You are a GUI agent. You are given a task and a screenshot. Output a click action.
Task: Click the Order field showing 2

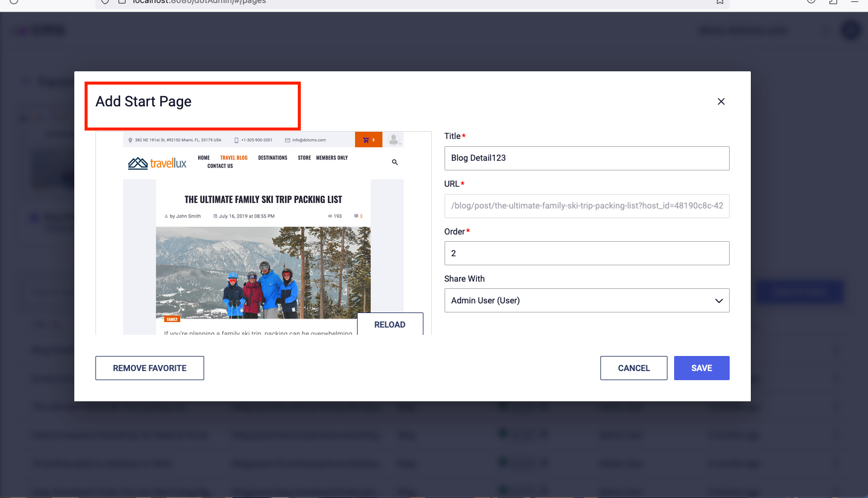(x=587, y=253)
